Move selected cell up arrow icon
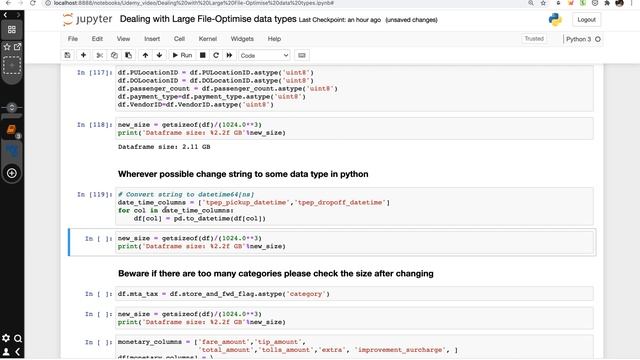640x360 pixels. (145, 55)
